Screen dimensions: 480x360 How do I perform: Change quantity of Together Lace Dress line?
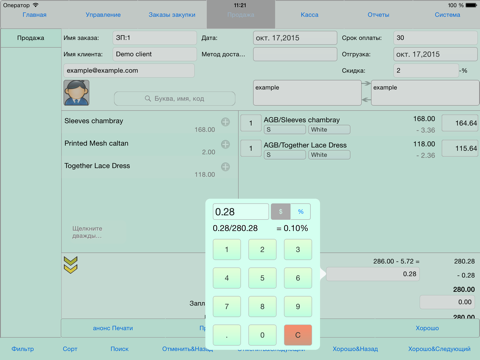coord(251,148)
